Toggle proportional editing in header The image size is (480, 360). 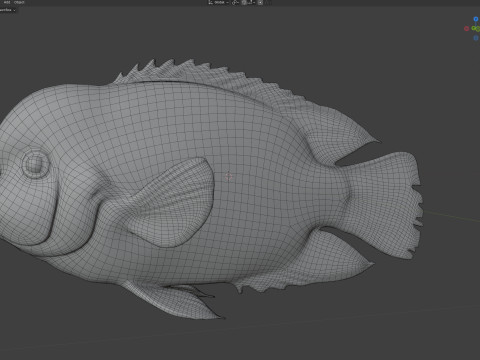pos(260,2)
